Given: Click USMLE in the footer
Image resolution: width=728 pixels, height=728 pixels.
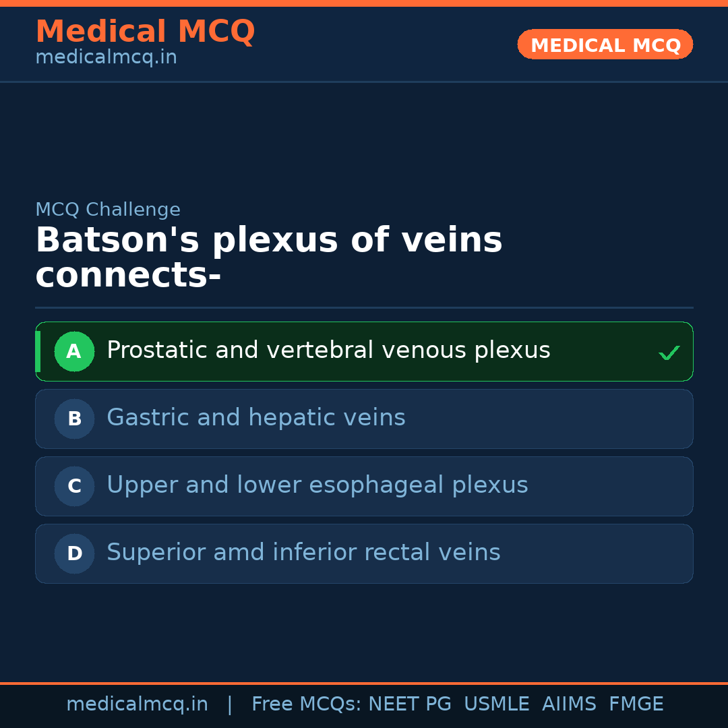Looking at the screenshot, I should (497, 704).
